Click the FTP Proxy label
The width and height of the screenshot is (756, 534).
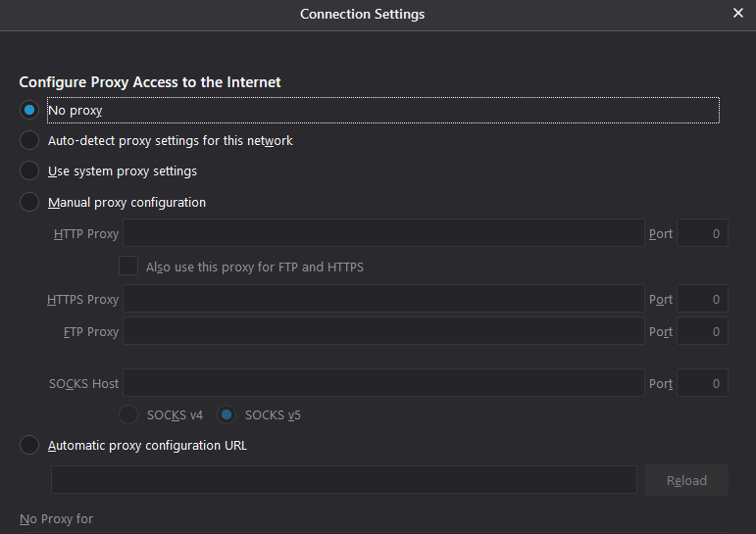91,331
